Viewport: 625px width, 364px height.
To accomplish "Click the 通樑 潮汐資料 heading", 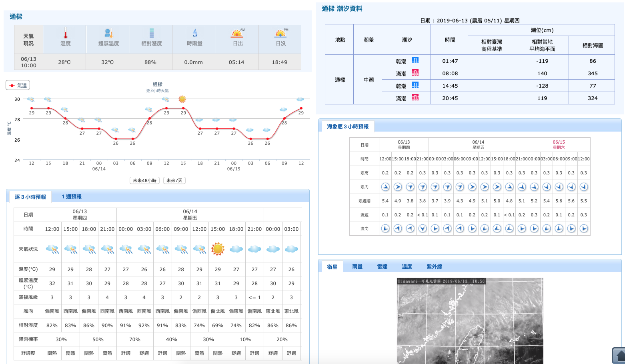I will tap(342, 9).
